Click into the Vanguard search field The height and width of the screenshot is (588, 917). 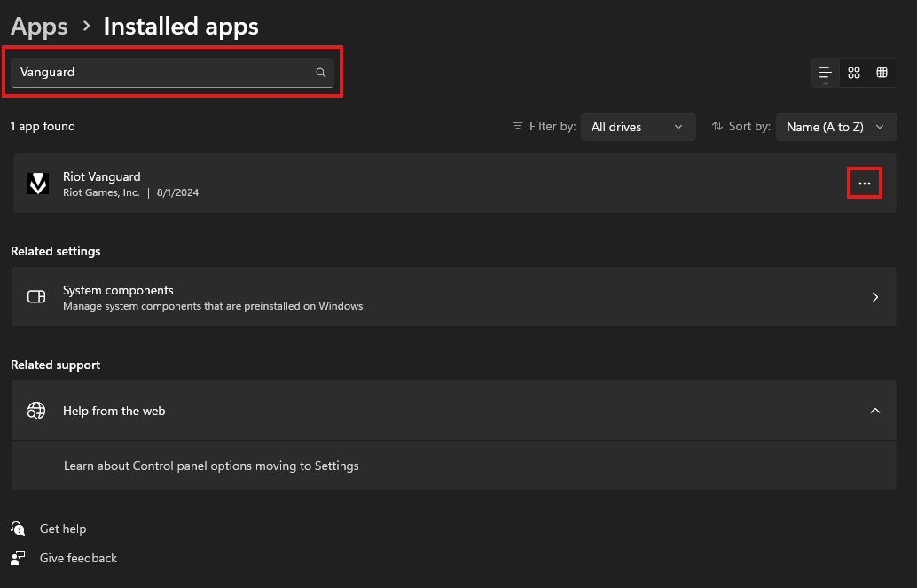pos(160,73)
